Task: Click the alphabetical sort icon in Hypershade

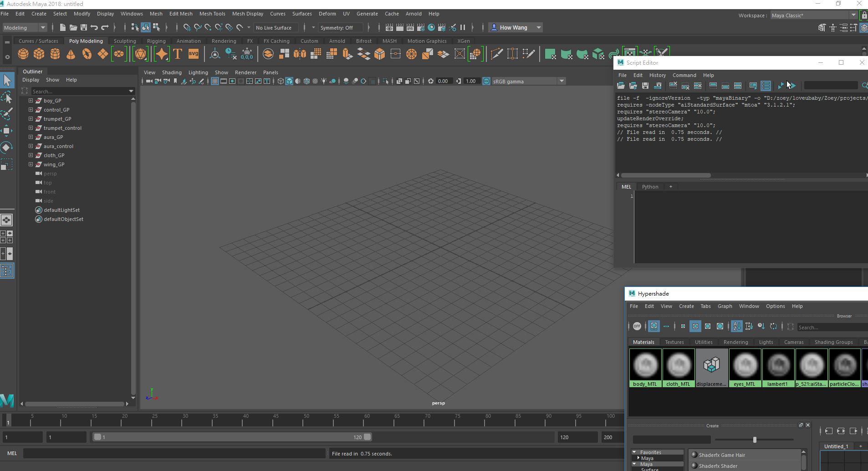Action: tap(737, 326)
